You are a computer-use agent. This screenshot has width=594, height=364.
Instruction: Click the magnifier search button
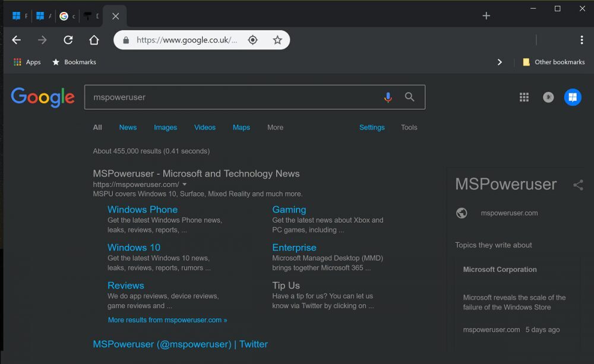(409, 97)
